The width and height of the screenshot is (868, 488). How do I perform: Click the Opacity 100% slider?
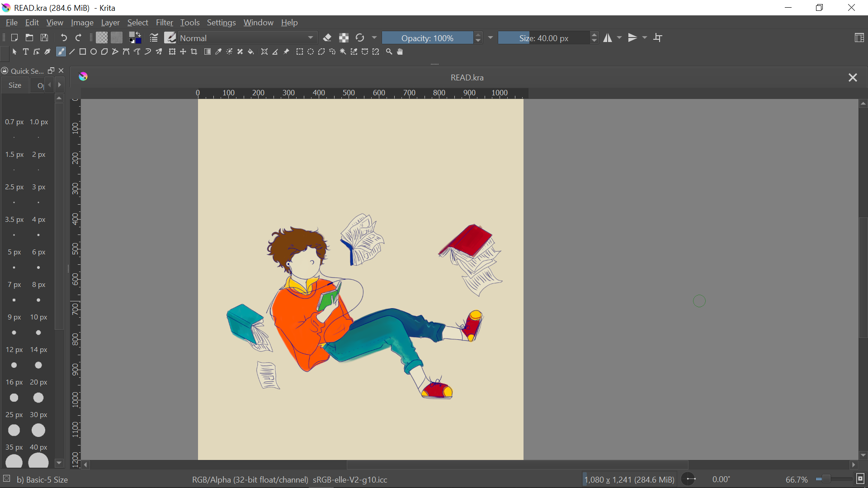(x=427, y=38)
